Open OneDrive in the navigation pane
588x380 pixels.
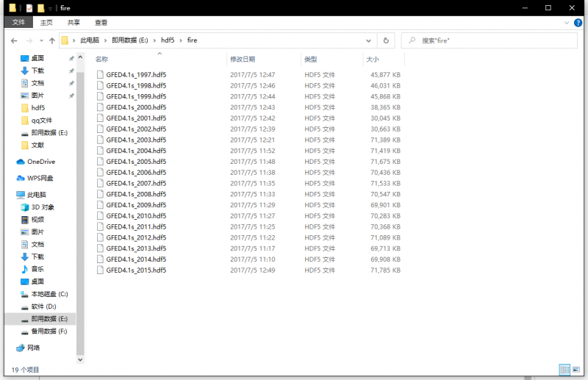(x=41, y=162)
